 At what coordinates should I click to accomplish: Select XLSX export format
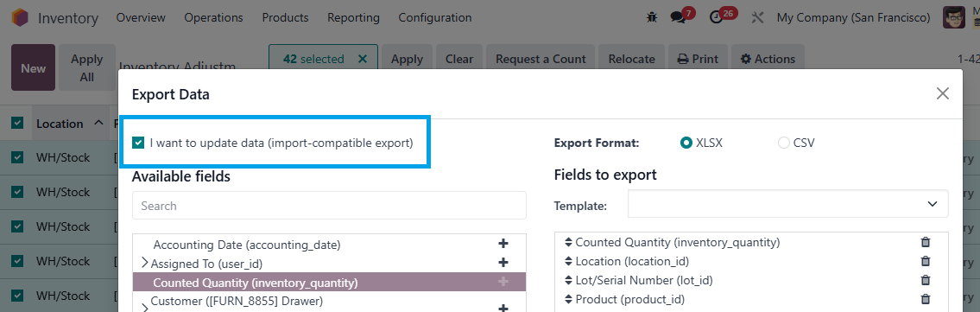(x=686, y=143)
